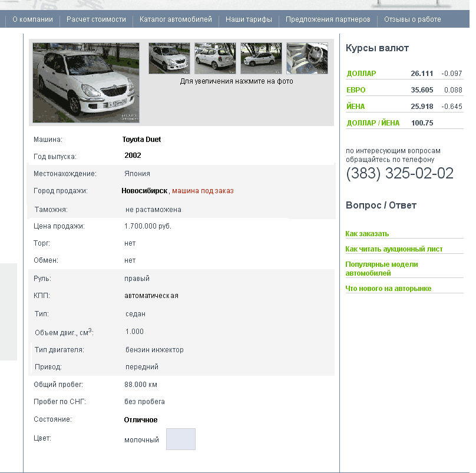The width and height of the screenshot is (476, 473).
Task: Click the 'без пробега' CIS mileage value
Action: tap(144, 402)
